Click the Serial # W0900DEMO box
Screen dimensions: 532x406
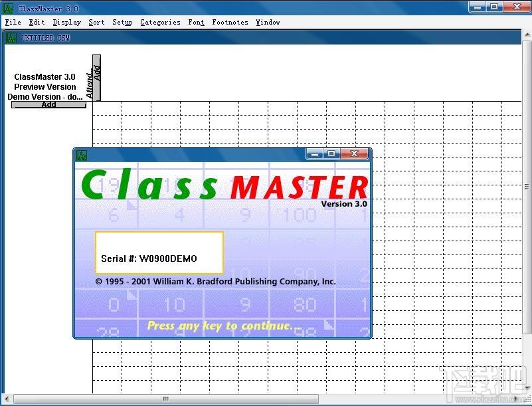tap(159, 253)
